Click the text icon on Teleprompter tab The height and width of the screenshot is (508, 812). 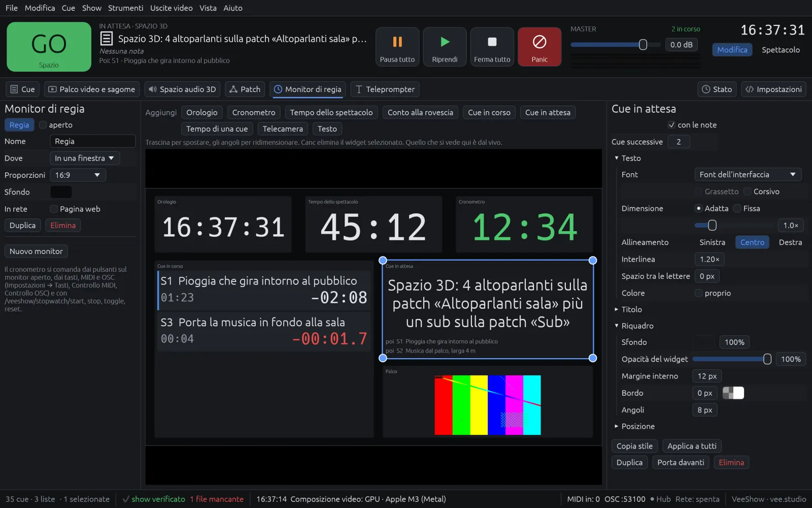[x=359, y=89]
